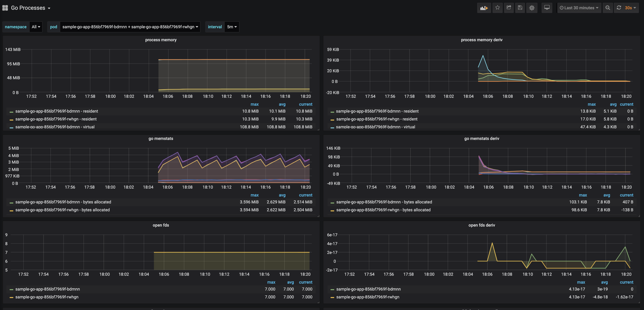Click the Add panel icon
The width and height of the screenshot is (644, 310).
(x=484, y=8)
